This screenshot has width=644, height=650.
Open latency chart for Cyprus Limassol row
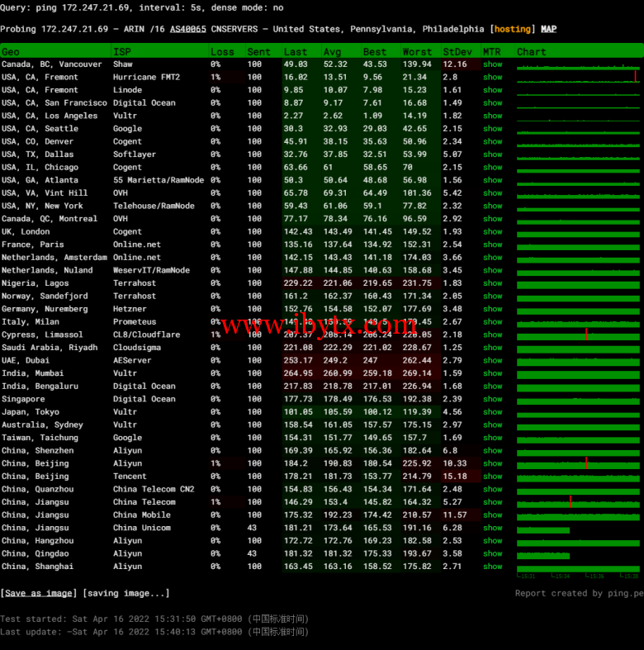click(578, 335)
